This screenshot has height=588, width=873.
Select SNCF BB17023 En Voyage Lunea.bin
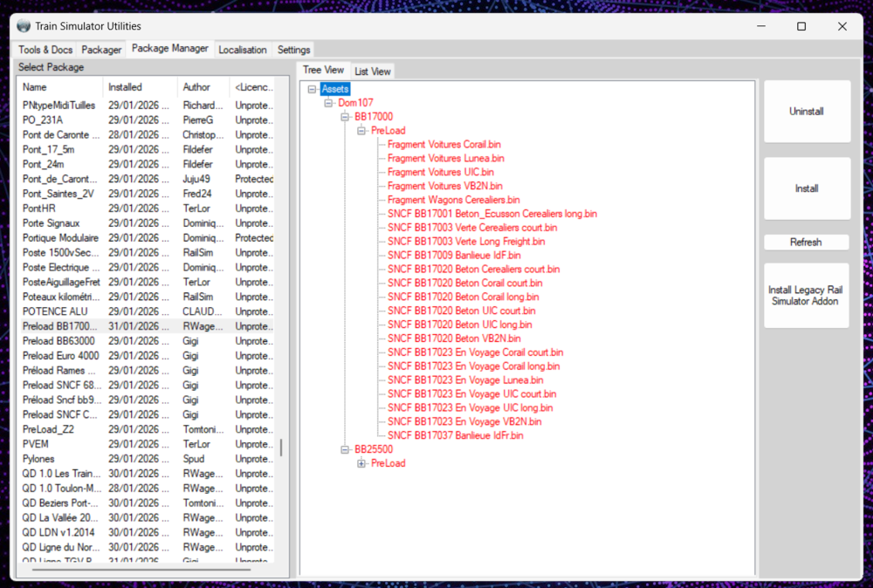pyautogui.click(x=465, y=380)
